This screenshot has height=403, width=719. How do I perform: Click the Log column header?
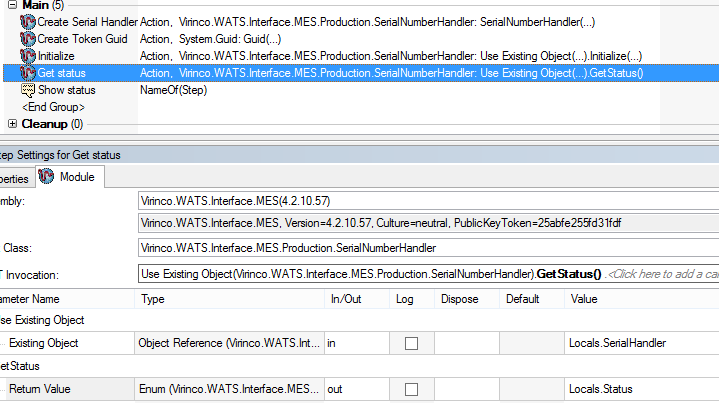[412, 299]
